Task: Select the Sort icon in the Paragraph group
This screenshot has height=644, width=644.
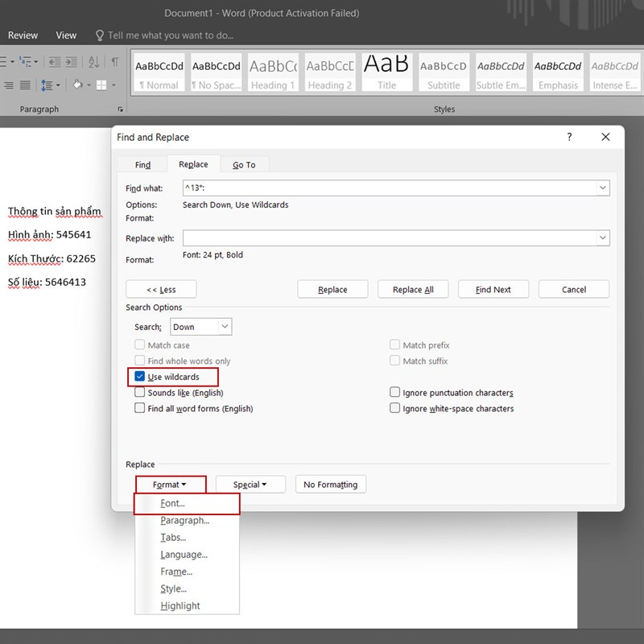Action: click(x=95, y=62)
